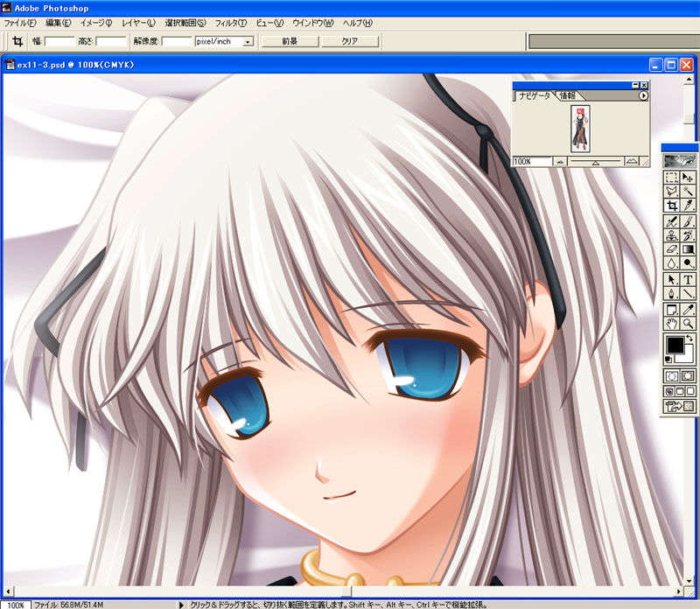Screen dimensions: 700x609
Task: Click the 解像度 (resolution) input field
Action: [x=178, y=41]
